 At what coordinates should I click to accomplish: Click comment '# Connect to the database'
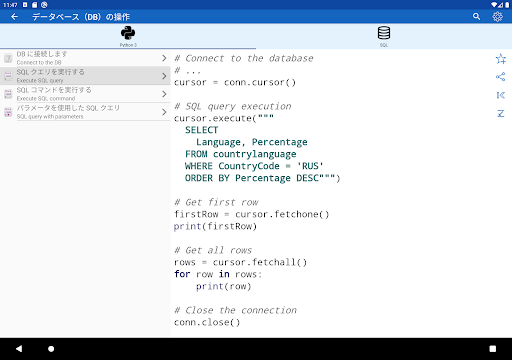click(x=244, y=58)
